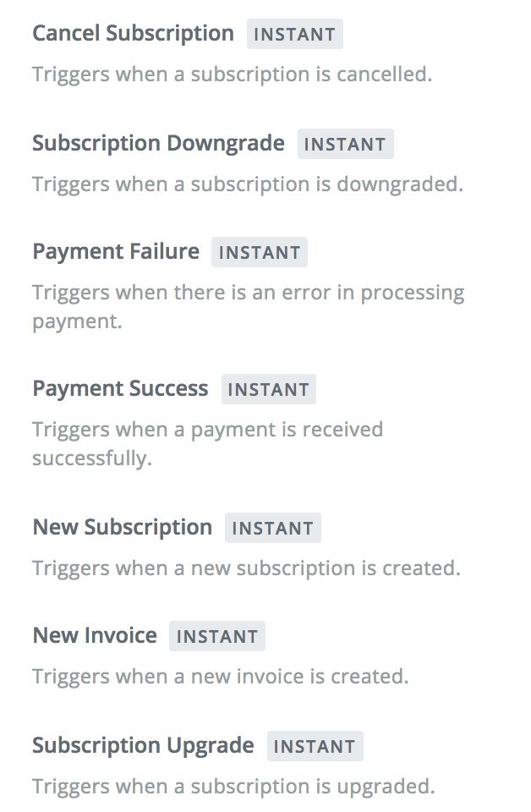This screenshot has height=812, width=531.
Task: Click the 'new invoice is created' description
Action: pyautogui.click(x=220, y=677)
